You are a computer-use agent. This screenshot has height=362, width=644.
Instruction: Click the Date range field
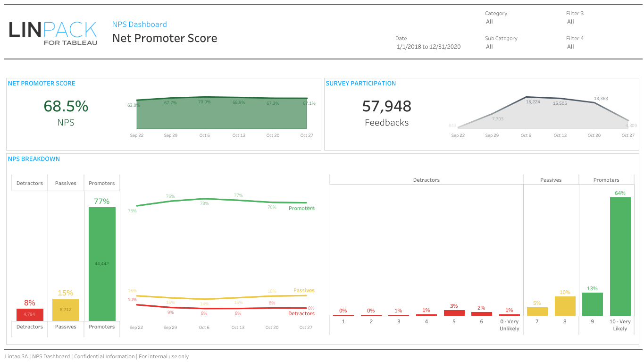[428, 47]
